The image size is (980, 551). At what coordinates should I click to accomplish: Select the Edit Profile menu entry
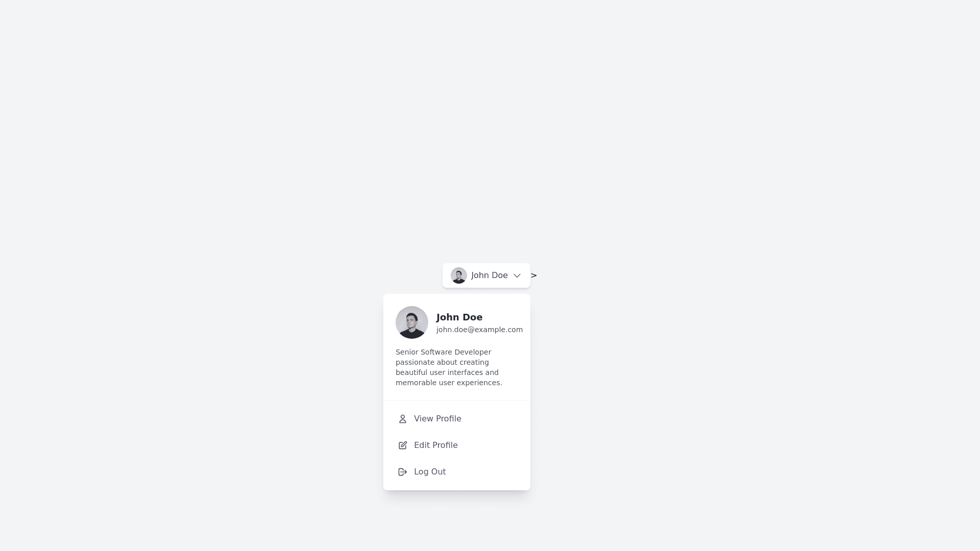(x=456, y=445)
